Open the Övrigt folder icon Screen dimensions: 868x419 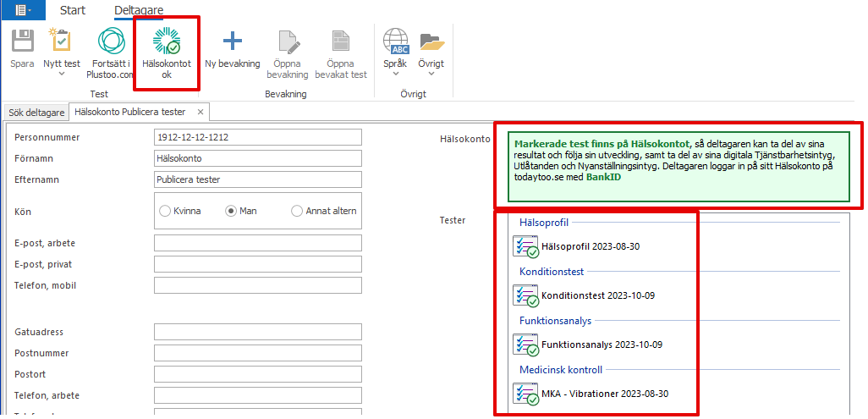coord(431,41)
